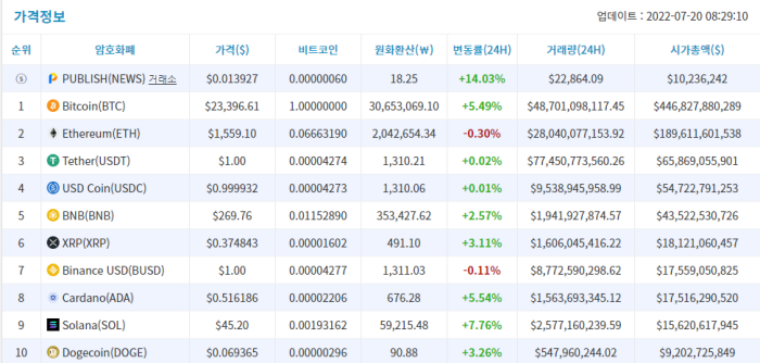Open the Tether(USDT) coin name
The height and width of the screenshot is (363, 760).
[96, 161]
